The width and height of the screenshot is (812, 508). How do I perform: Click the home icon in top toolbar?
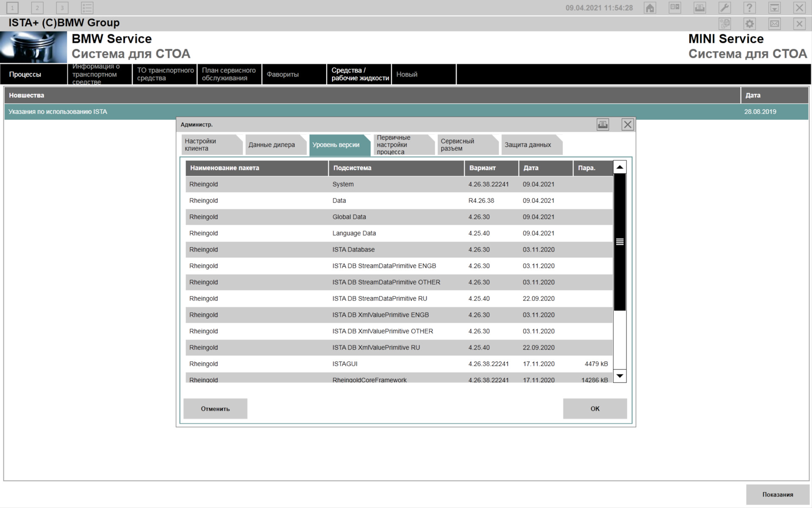pyautogui.click(x=650, y=8)
